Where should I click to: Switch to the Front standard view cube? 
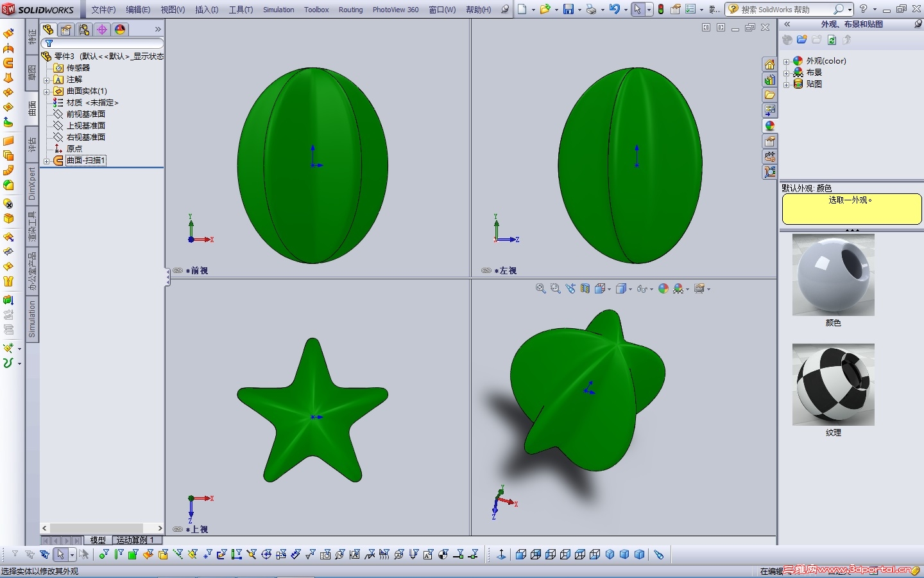[521, 554]
